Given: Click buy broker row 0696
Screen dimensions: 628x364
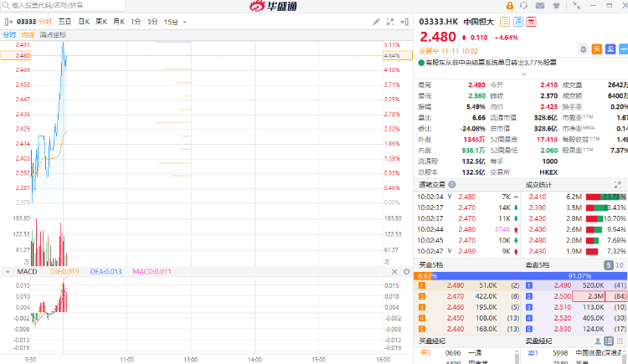Looking at the screenshot, I should [466, 353].
